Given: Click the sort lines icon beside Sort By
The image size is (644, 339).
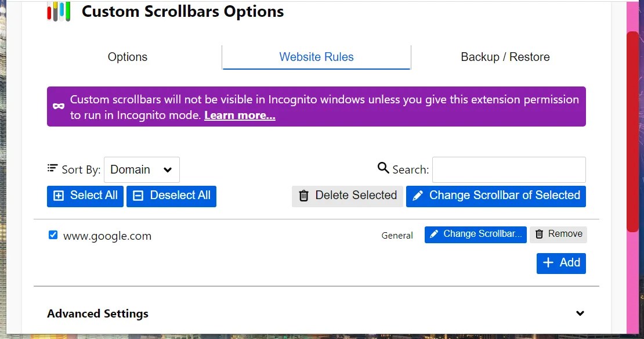Looking at the screenshot, I should pos(53,169).
